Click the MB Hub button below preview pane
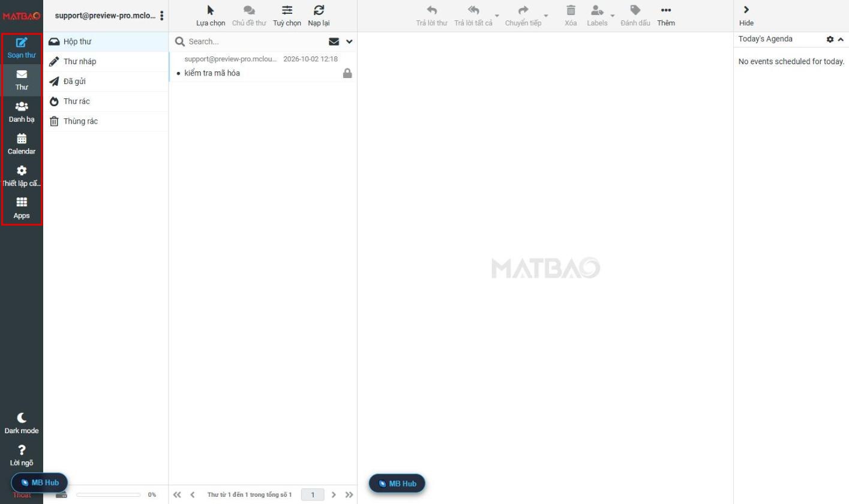Image resolution: width=849 pixels, height=504 pixels. 397,484
